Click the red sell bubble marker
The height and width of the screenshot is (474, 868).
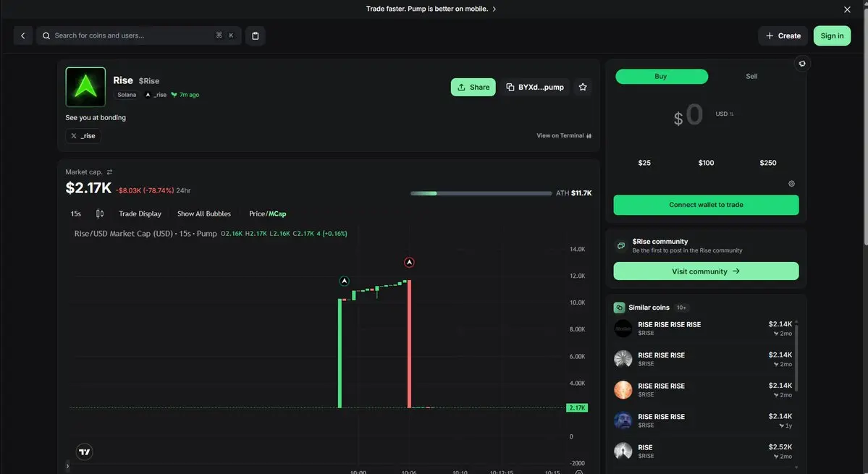pyautogui.click(x=409, y=262)
